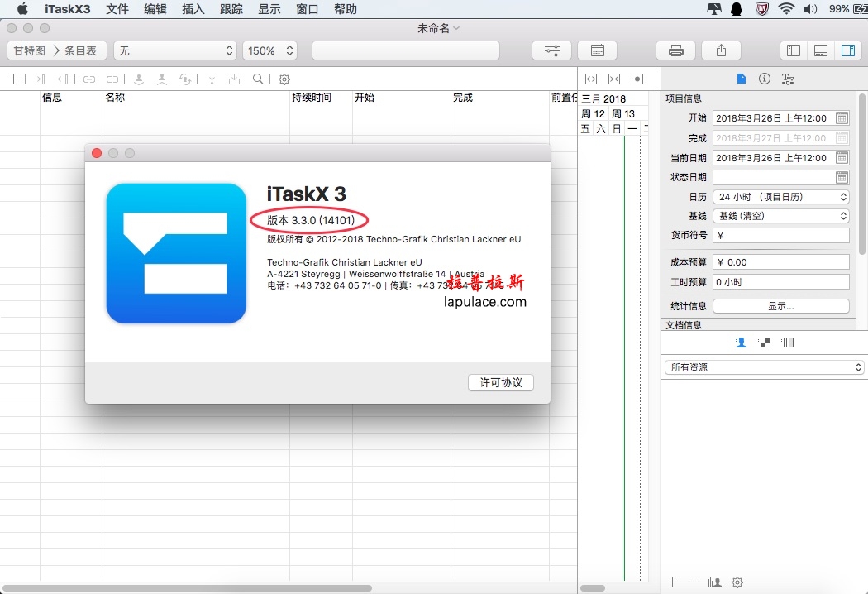Open calendar picker for 开始 date
868x594 pixels.
842,117
